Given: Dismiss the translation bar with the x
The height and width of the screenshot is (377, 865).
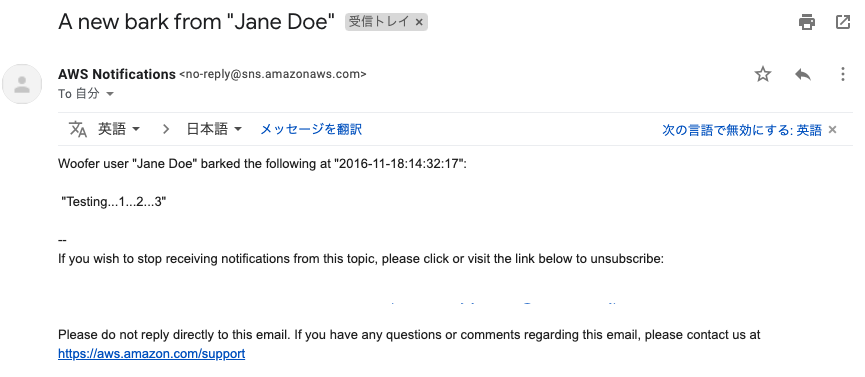Looking at the screenshot, I should pos(832,130).
